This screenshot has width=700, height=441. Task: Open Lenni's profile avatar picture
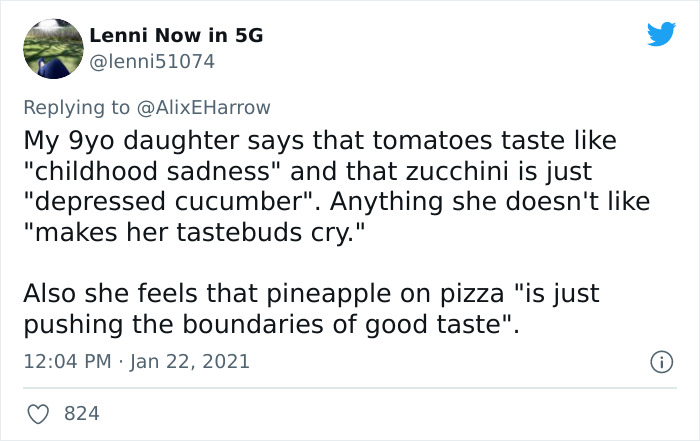pyautogui.click(x=51, y=48)
